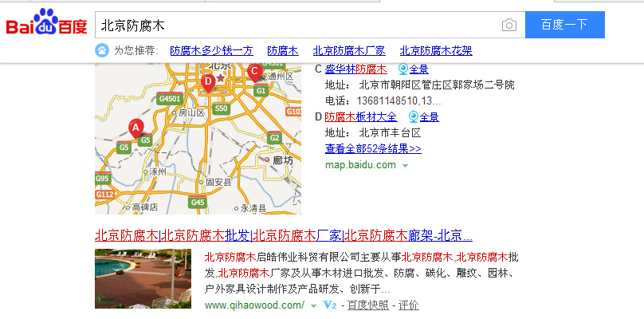Click address text 北京市朝阳区管庄区郭家场二号院
The image size is (644, 319).
(x=437, y=85)
